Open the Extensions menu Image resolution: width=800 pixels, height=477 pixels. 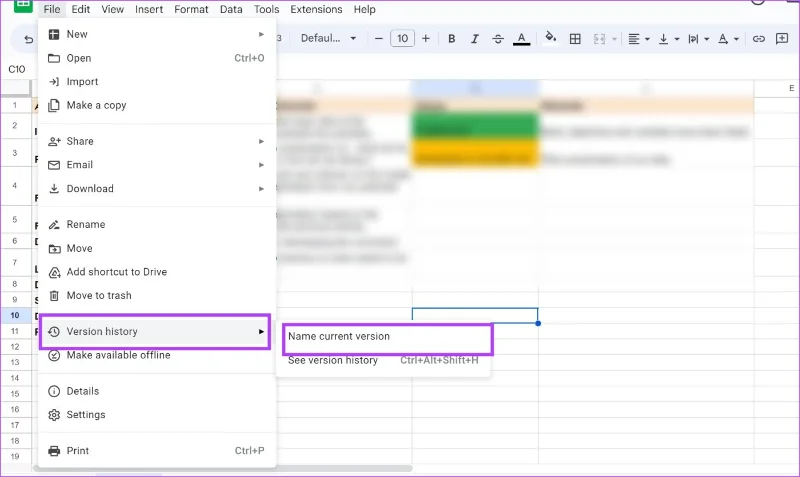(316, 9)
